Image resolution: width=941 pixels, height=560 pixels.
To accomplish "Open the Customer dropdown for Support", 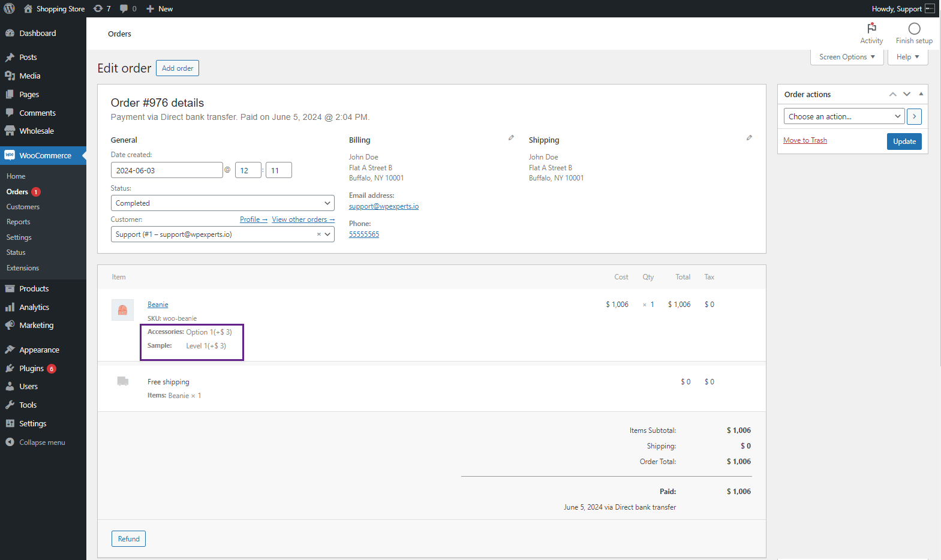I will coord(223,234).
